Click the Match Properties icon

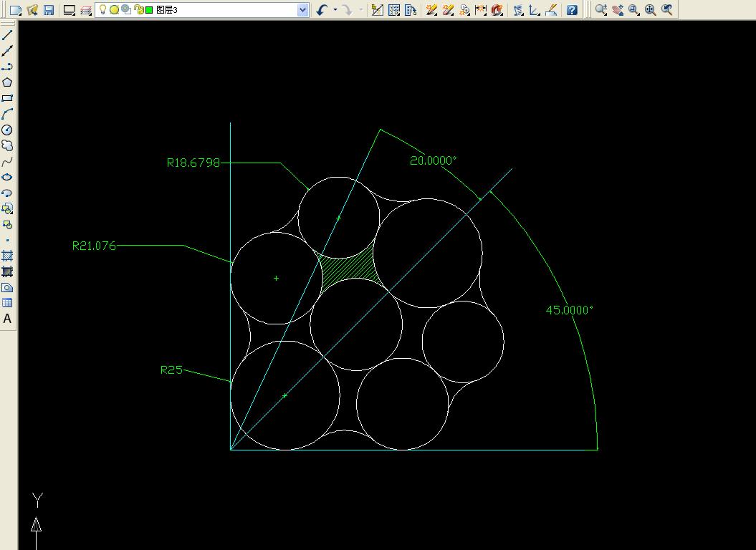click(378, 9)
